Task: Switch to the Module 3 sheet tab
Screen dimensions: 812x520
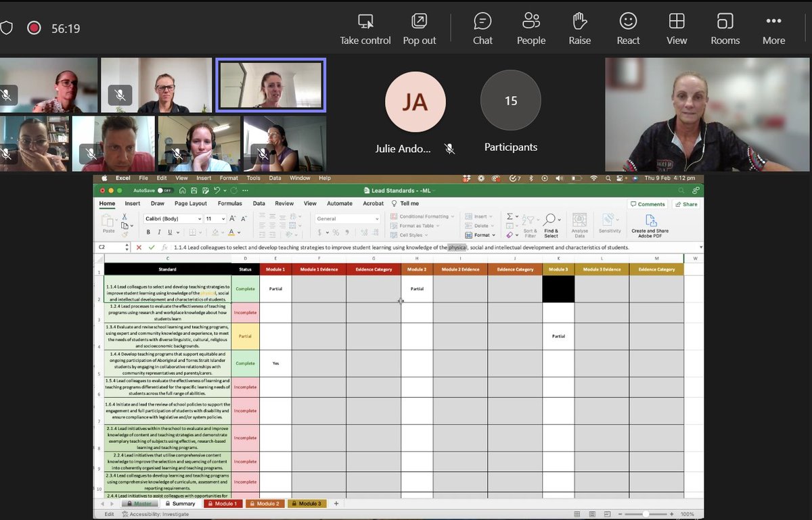Action: click(x=307, y=504)
